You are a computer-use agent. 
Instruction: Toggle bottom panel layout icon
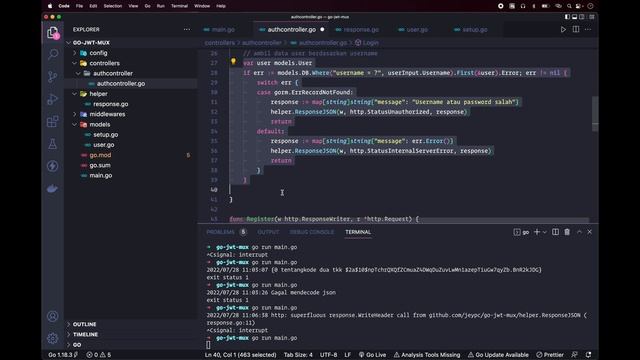coord(574,17)
